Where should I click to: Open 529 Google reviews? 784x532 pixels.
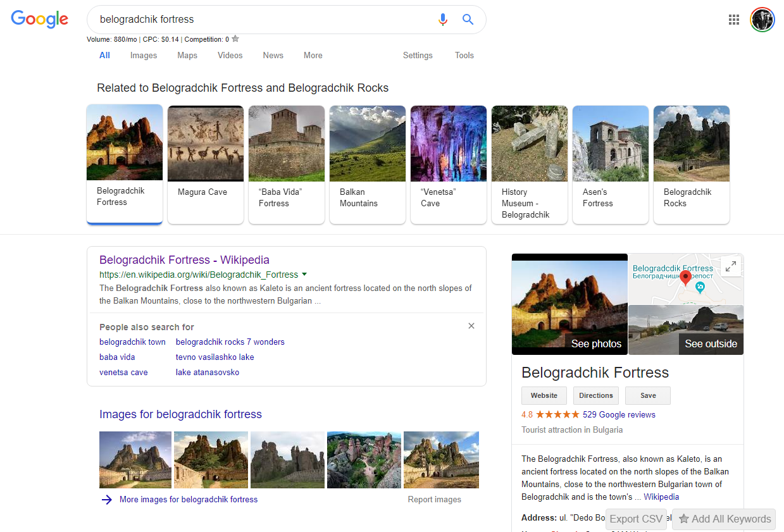[619, 415]
